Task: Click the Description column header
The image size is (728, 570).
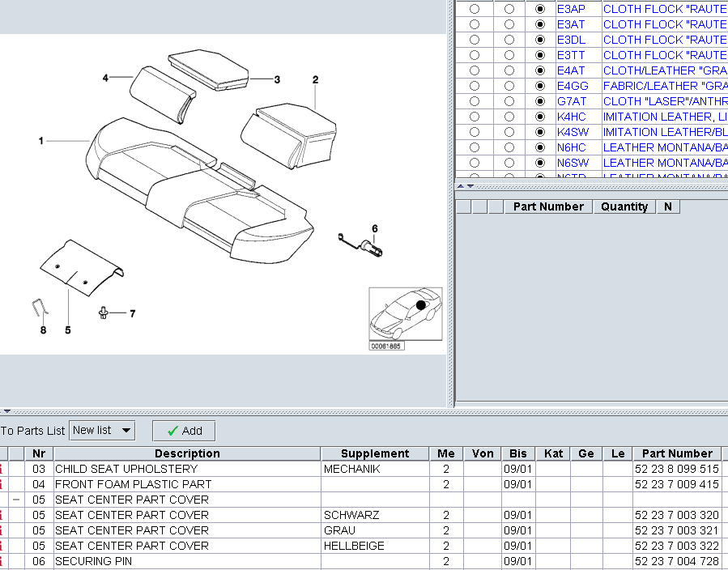Action: [187, 453]
